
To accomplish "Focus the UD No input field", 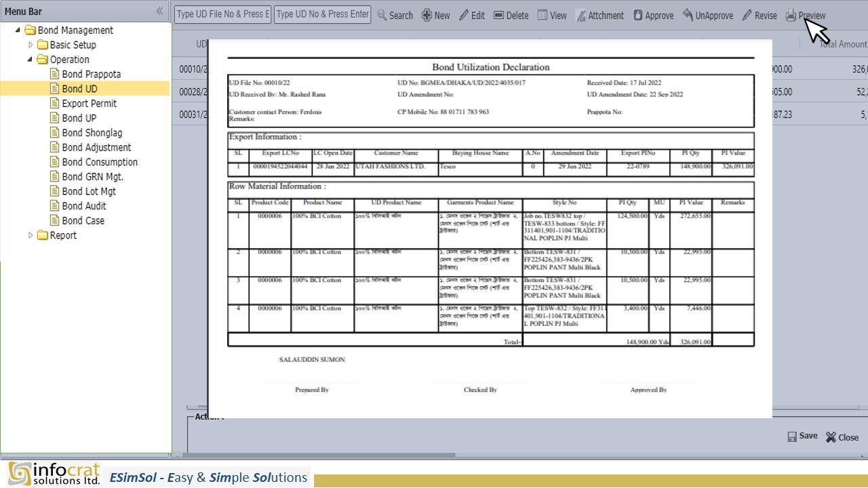I will pos(323,14).
